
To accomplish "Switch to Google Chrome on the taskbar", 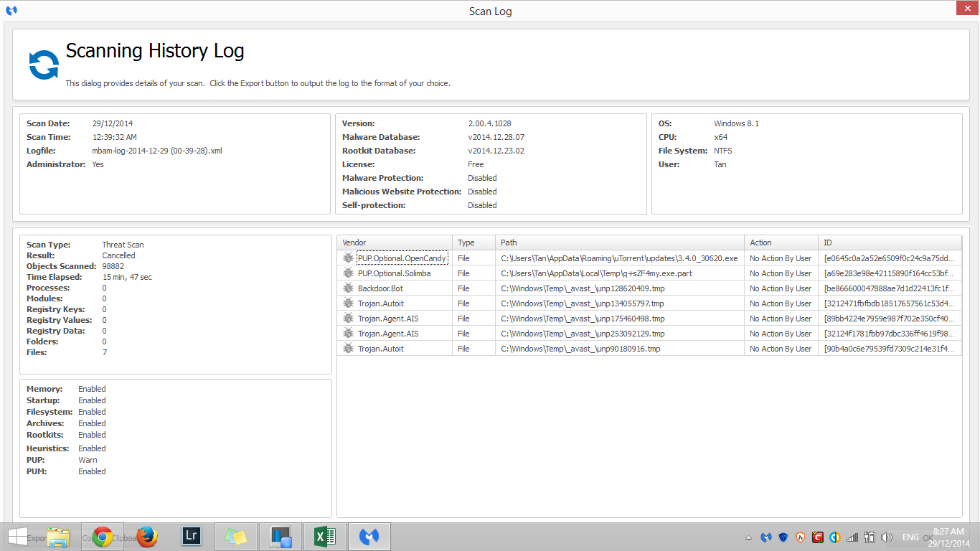I will (103, 537).
